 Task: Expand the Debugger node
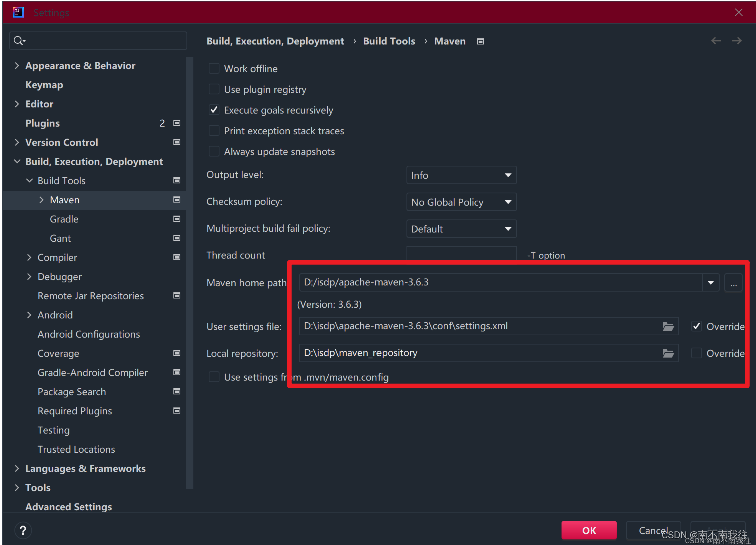[29, 276]
